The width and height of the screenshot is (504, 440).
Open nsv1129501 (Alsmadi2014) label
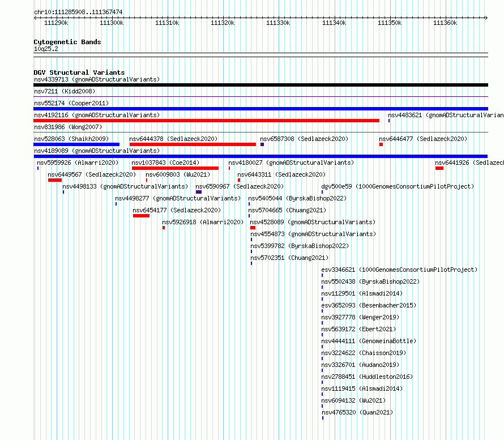coord(362,293)
